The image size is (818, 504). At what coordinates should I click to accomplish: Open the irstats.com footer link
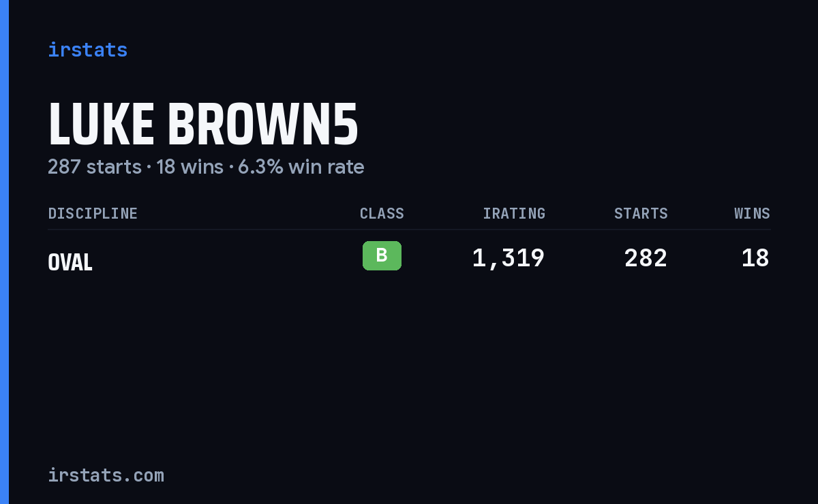[106, 475]
